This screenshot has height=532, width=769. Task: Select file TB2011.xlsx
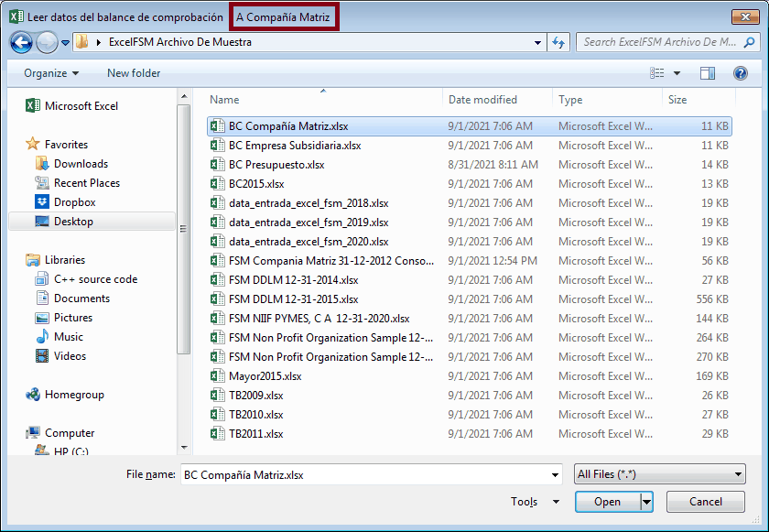pos(470,433)
